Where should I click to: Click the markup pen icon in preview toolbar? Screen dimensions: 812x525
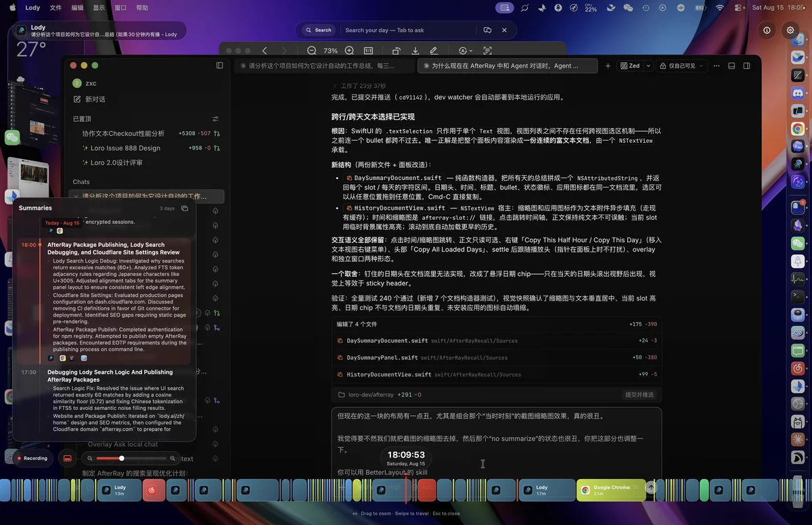click(x=434, y=51)
